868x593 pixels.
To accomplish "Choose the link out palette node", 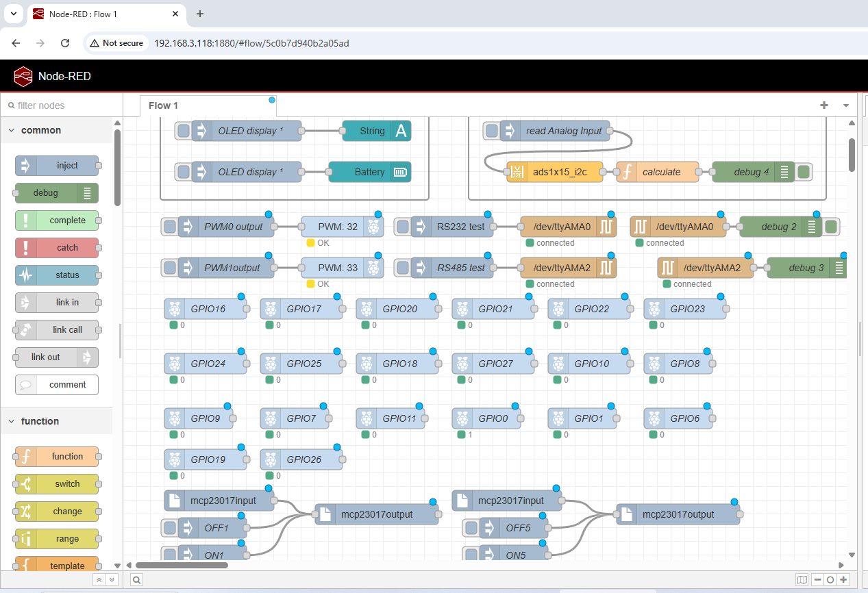I will [57, 357].
